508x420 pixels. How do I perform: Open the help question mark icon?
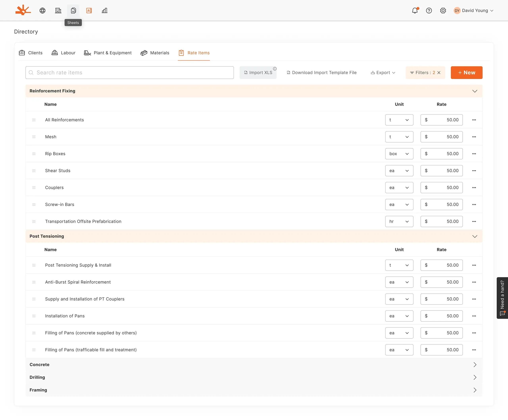coord(429,11)
